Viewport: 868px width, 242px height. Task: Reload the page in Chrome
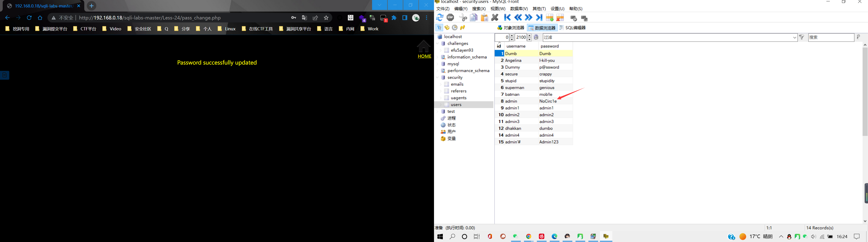click(29, 18)
